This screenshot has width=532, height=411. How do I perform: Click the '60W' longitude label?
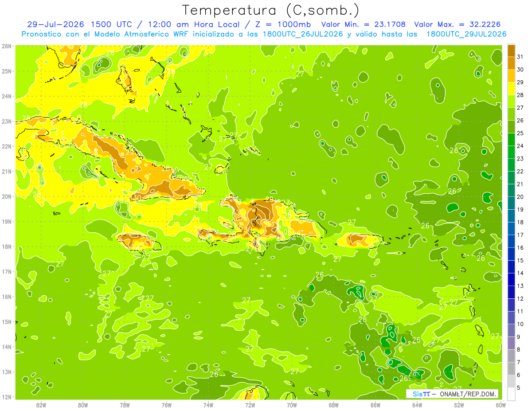pyautogui.click(x=501, y=405)
